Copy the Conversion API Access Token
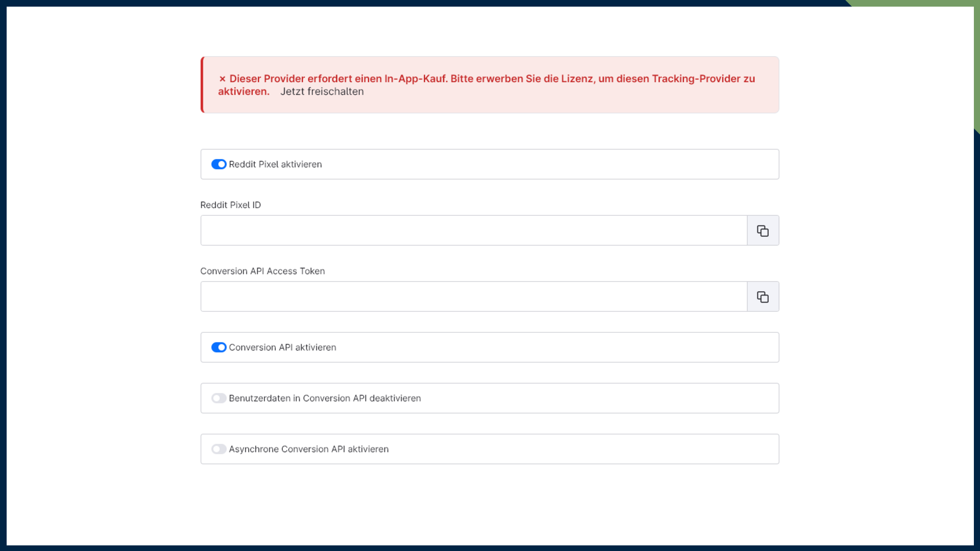 (763, 297)
